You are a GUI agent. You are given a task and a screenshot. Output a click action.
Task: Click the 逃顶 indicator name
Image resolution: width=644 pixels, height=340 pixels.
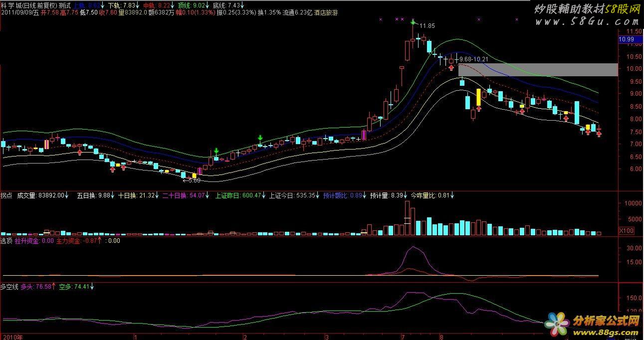coord(6,240)
